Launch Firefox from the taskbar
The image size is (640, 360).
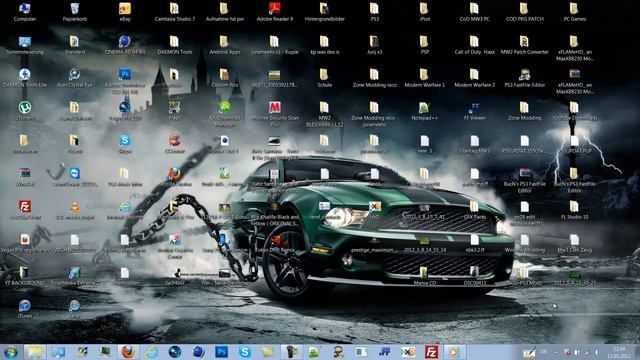click(x=128, y=352)
